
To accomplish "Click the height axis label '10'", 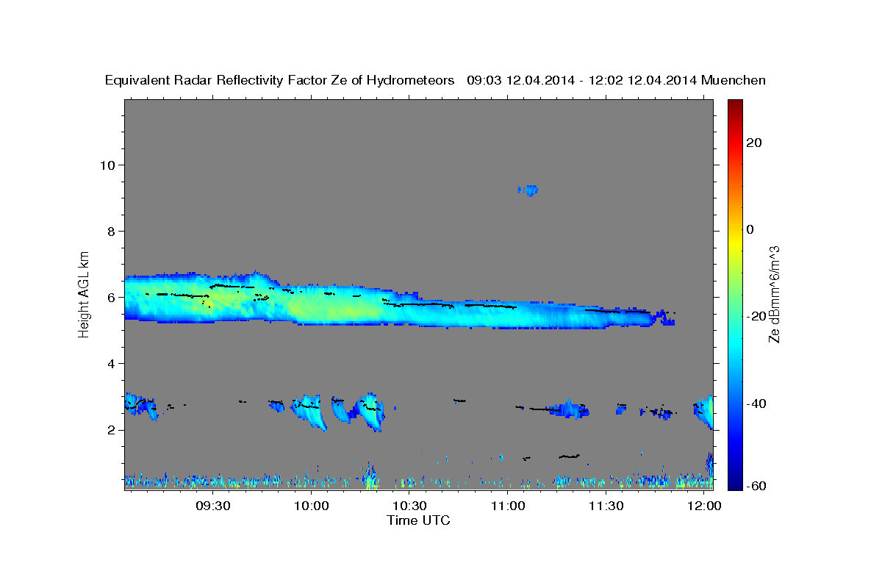I will click(x=107, y=165).
